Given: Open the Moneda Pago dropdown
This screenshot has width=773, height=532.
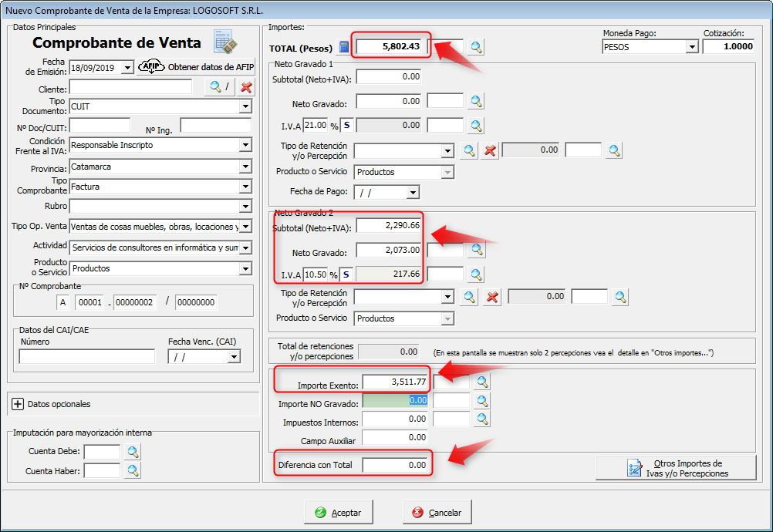Looking at the screenshot, I should 691,47.
